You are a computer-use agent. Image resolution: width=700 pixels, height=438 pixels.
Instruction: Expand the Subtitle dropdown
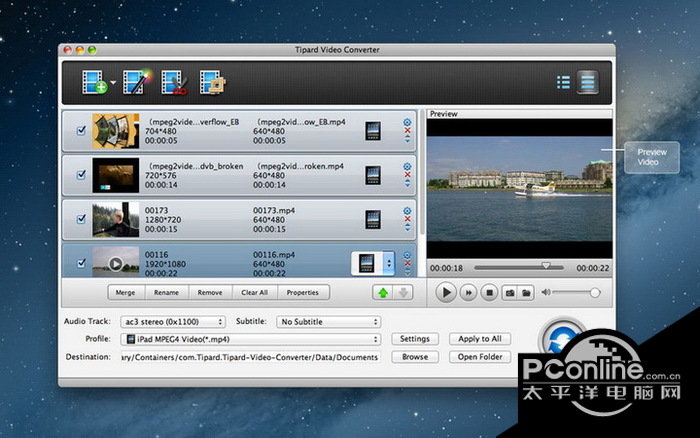point(329,322)
